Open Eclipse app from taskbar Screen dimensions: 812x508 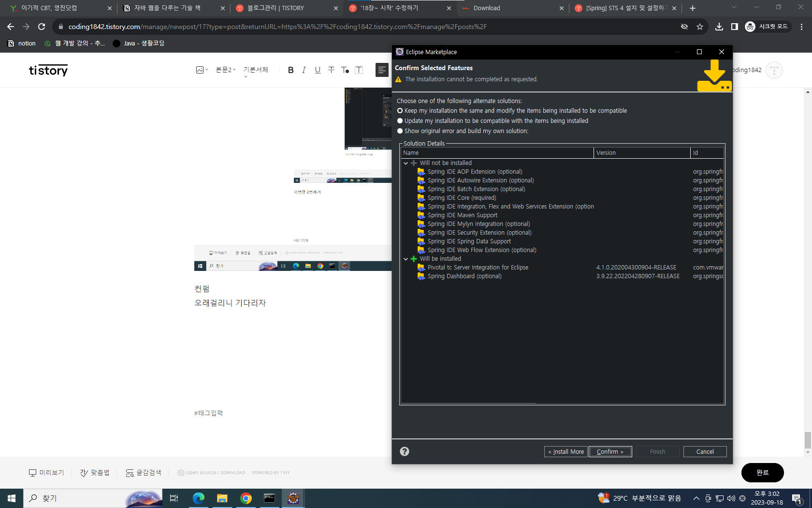tap(293, 498)
